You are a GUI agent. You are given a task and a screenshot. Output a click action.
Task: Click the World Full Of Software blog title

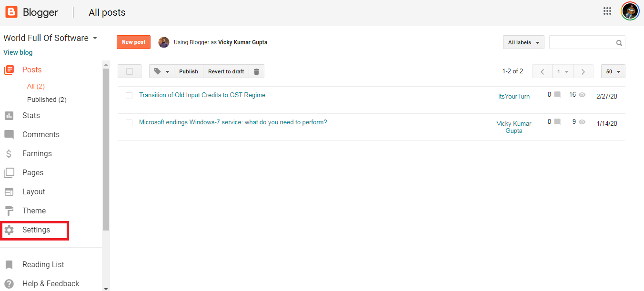pyautogui.click(x=46, y=38)
